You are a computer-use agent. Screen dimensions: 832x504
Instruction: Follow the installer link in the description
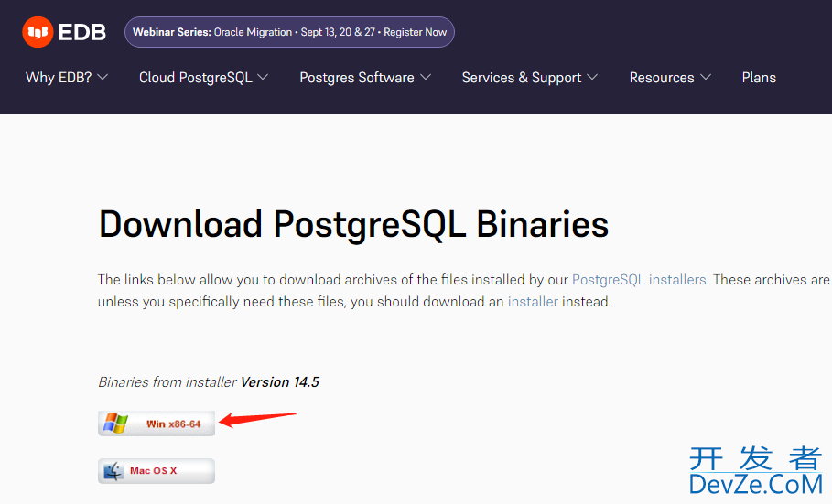pyautogui.click(x=533, y=301)
